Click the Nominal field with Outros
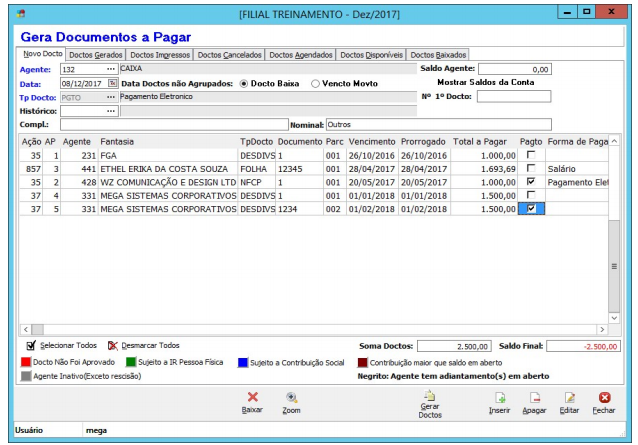 pyautogui.click(x=439, y=124)
